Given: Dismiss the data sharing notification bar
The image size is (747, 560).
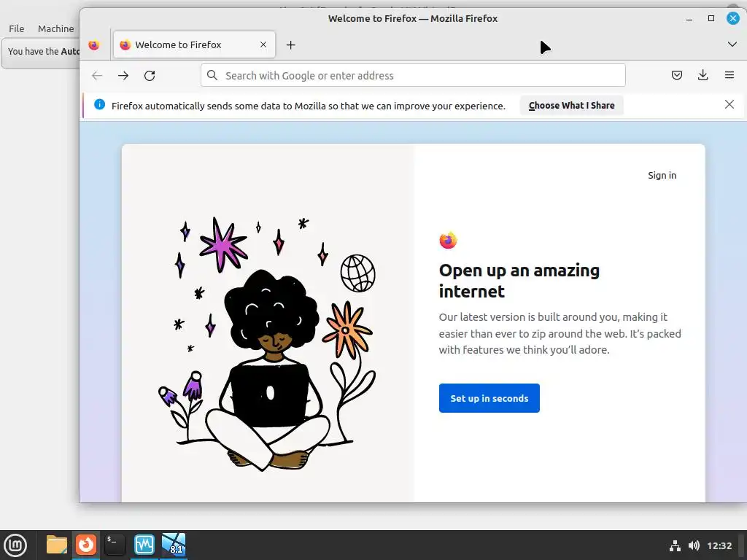Looking at the screenshot, I should click(729, 104).
